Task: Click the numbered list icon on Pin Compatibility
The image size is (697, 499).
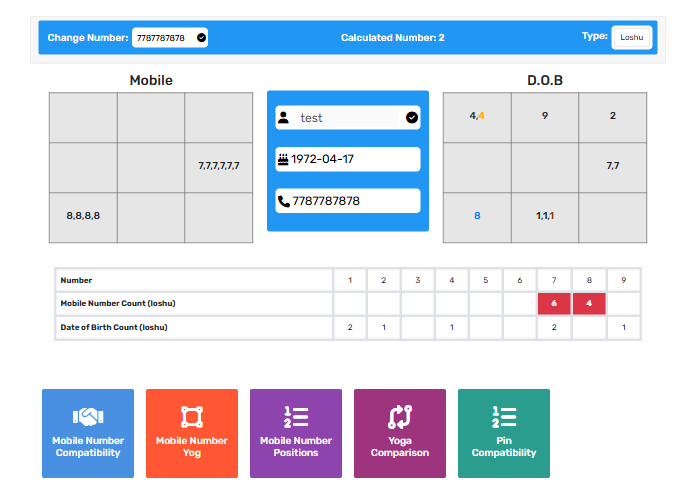Action: [x=504, y=416]
